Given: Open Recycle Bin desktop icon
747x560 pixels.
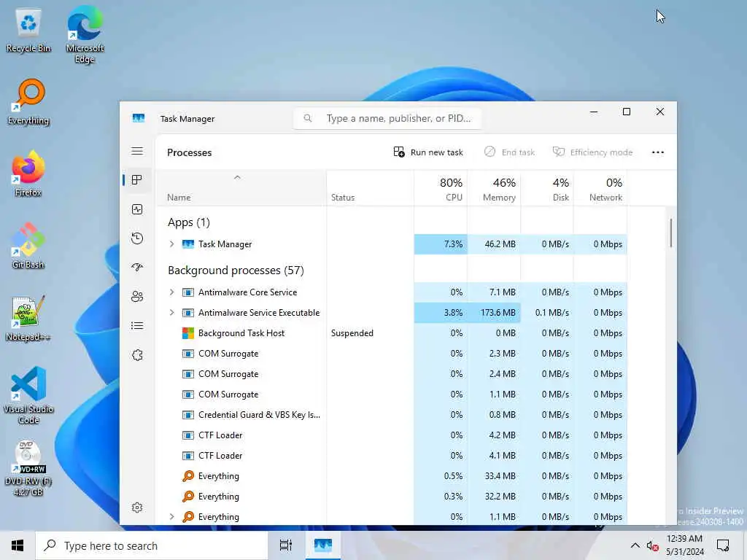Looking at the screenshot, I should [28, 31].
